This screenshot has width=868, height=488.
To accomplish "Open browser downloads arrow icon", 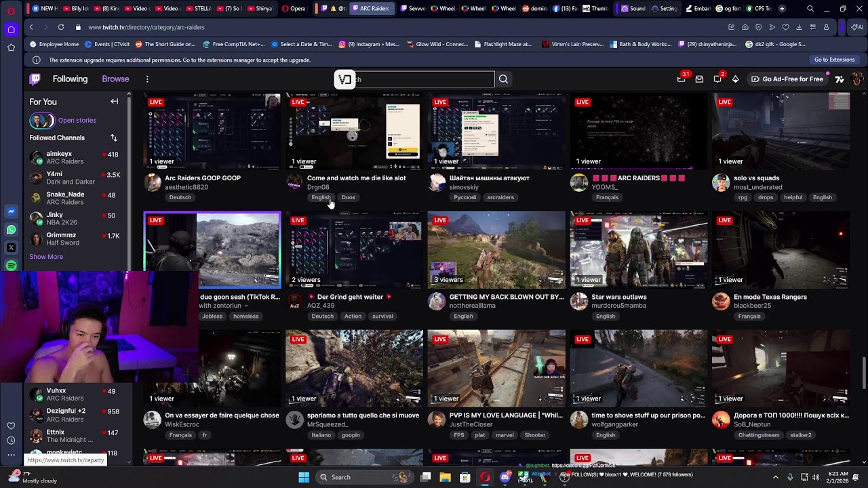I will point(799,27).
